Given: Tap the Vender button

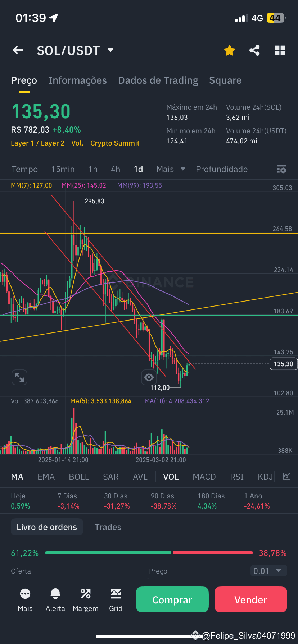Looking at the screenshot, I should (251, 599).
